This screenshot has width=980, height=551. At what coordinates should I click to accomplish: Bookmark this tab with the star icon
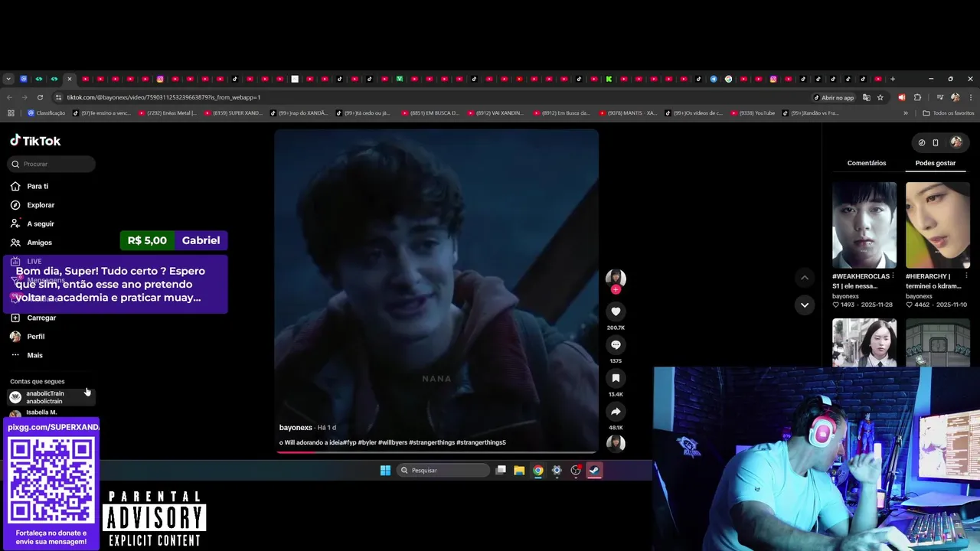click(x=880, y=97)
